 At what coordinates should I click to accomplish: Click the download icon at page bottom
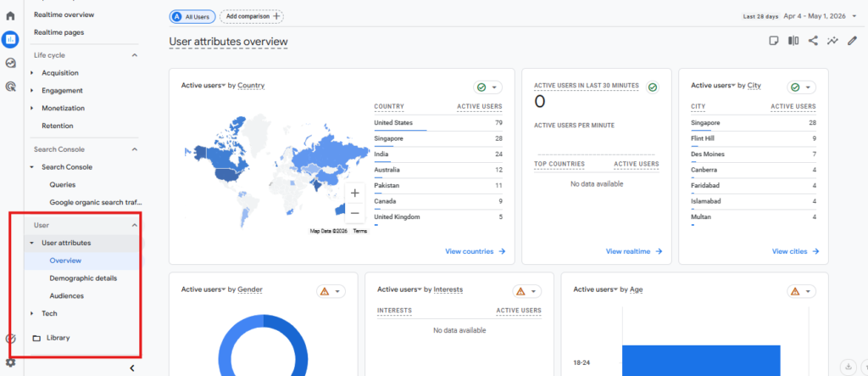click(x=848, y=367)
